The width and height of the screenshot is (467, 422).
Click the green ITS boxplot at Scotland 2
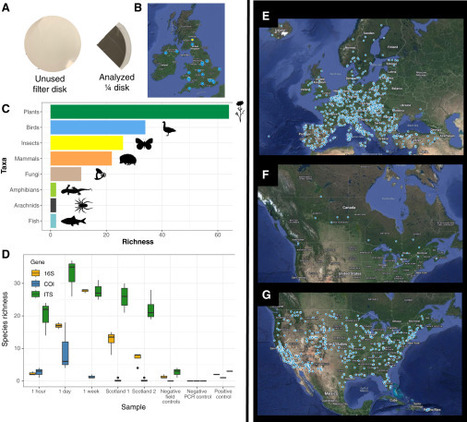tap(151, 310)
